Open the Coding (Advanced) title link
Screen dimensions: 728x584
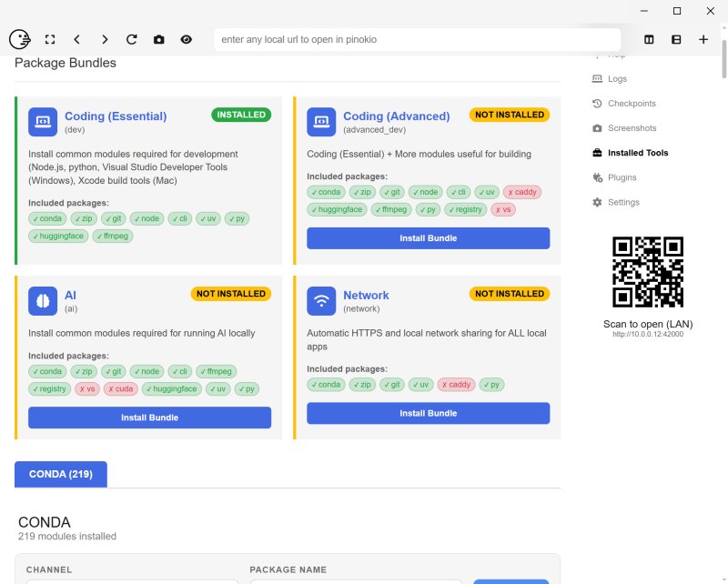point(397,116)
